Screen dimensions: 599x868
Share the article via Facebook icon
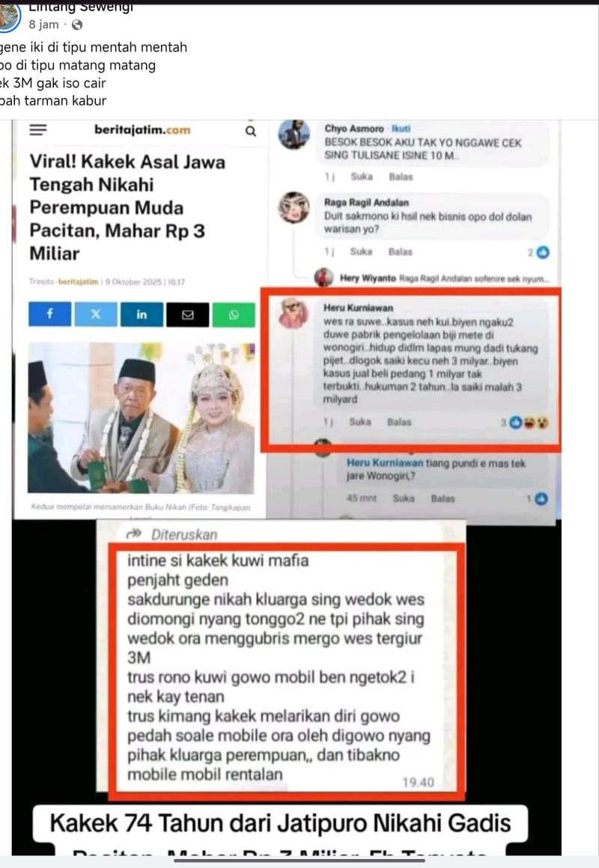[x=50, y=314]
